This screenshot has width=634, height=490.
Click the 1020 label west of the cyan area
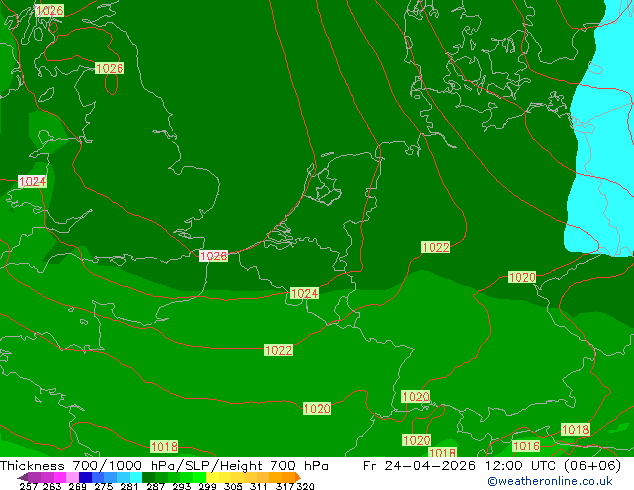point(522,277)
